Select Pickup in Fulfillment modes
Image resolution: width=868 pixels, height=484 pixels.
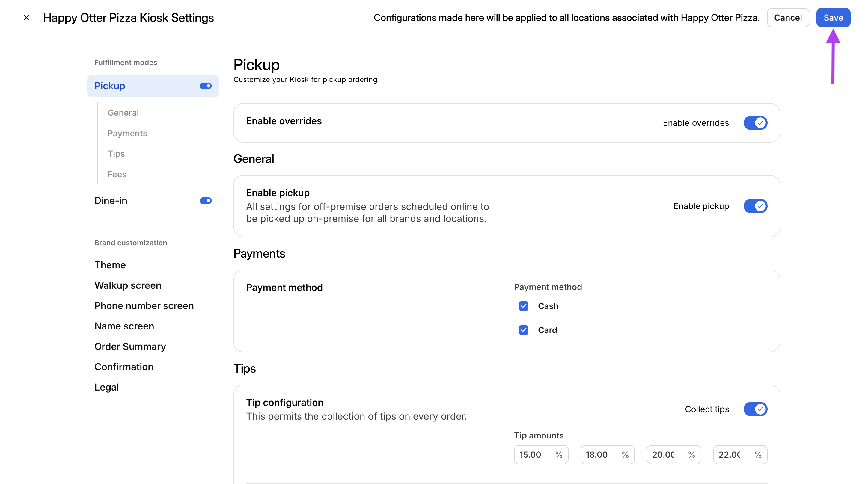pyautogui.click(x=153, y=86)
